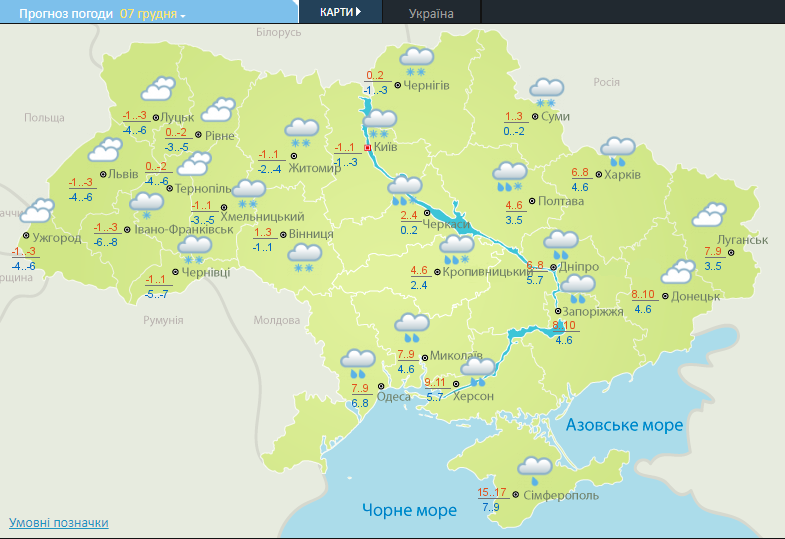Open the date dropdown showing 07 грудня

tap(152, 14)
